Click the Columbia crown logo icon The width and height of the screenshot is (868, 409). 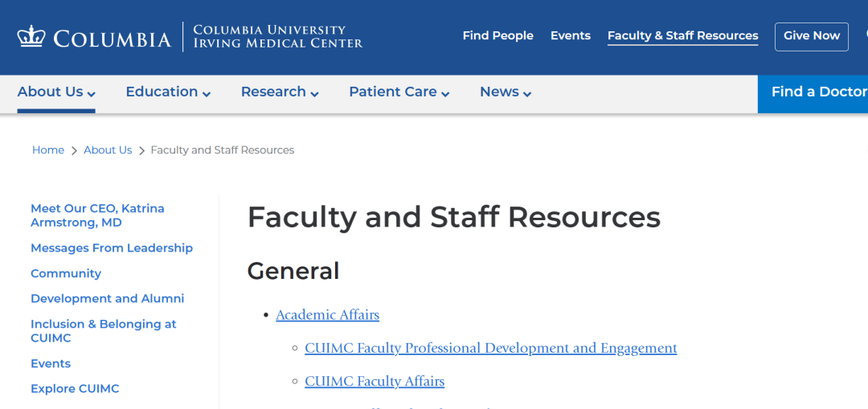click(x=31, y=36)
